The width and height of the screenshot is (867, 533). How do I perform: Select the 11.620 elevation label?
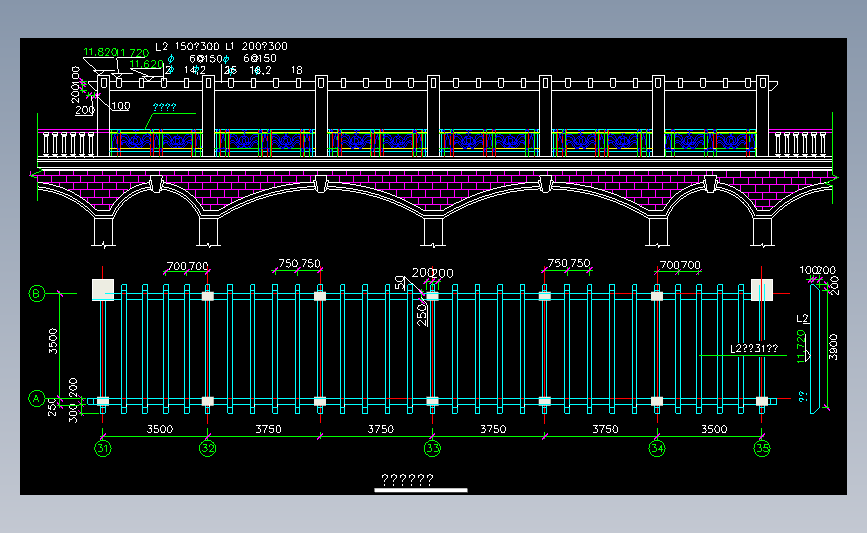146,64
